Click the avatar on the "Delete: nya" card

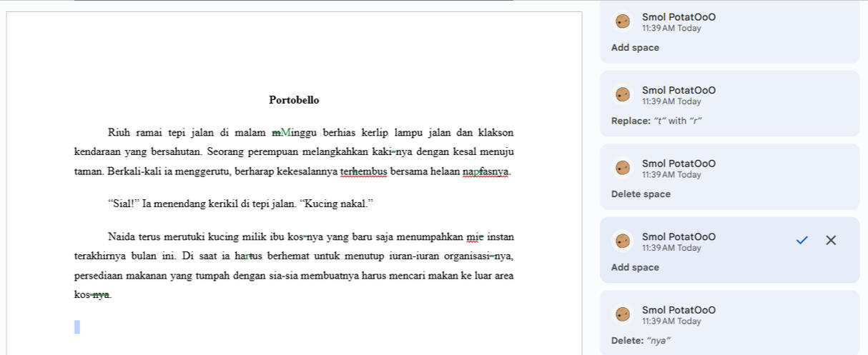coord(623,314)
